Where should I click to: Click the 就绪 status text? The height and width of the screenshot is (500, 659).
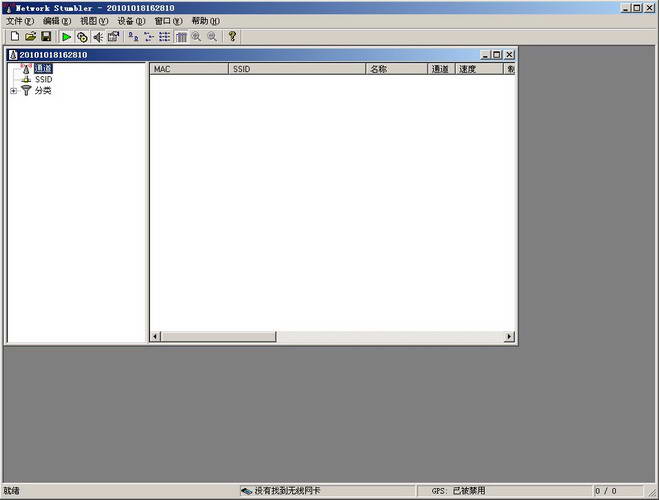[x=11, y=491]
